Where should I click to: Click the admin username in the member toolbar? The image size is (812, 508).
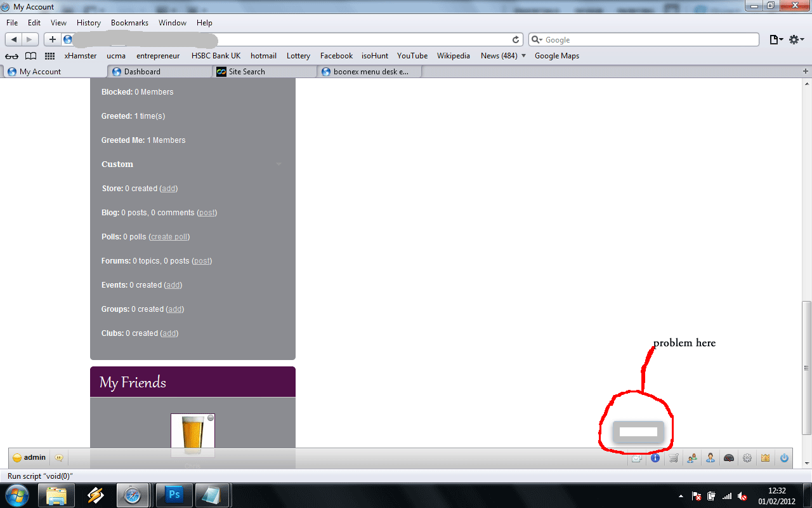tap(35, 457)
